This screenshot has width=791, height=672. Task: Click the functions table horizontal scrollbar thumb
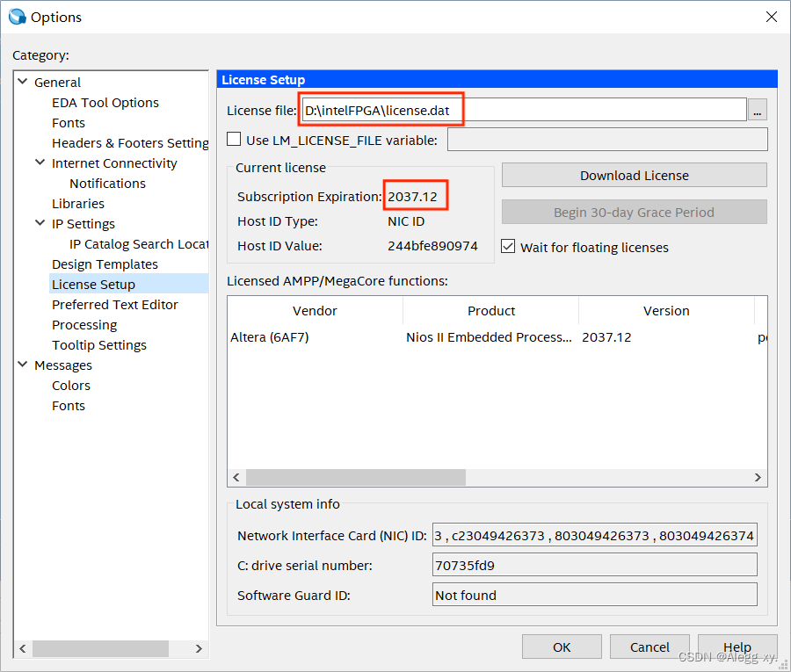(356, 477)
